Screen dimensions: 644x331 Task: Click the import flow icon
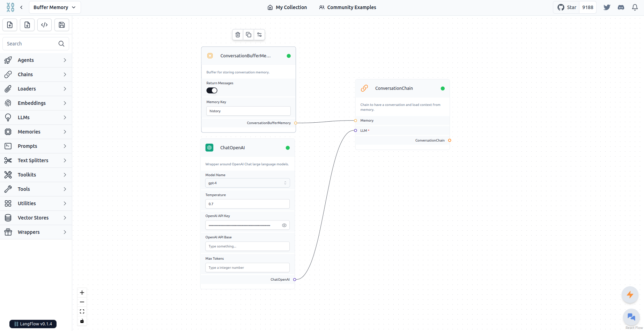pyautogui.click(x=10, y=25)
